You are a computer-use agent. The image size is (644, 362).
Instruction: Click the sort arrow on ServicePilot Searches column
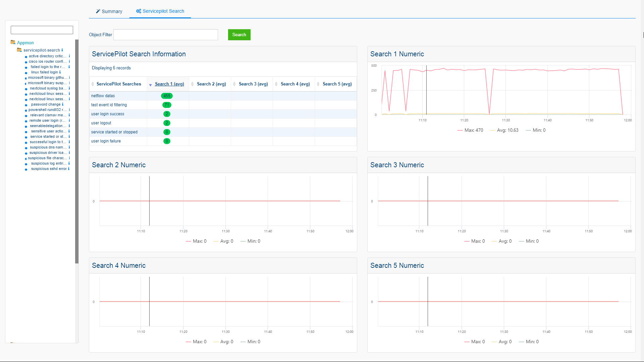pos(93,84)
